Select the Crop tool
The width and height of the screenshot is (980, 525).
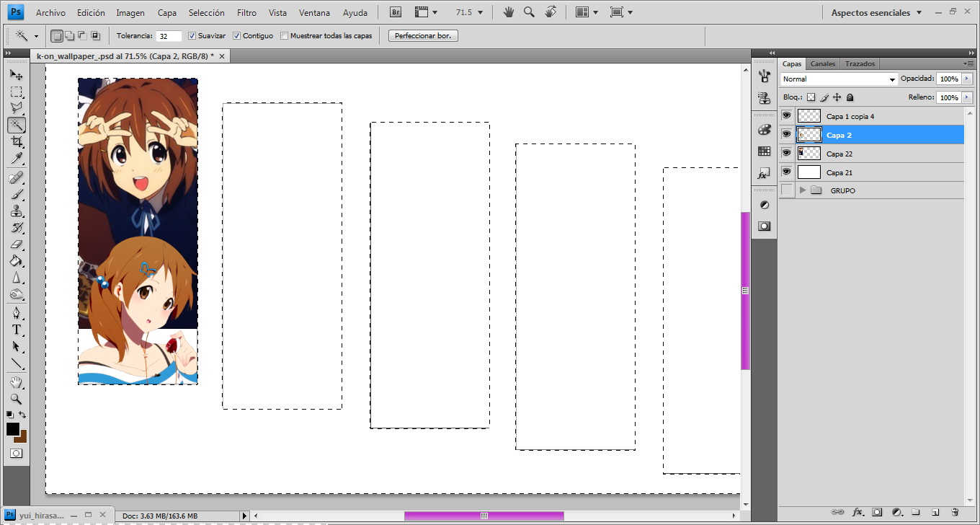click(x=16, y=142)
